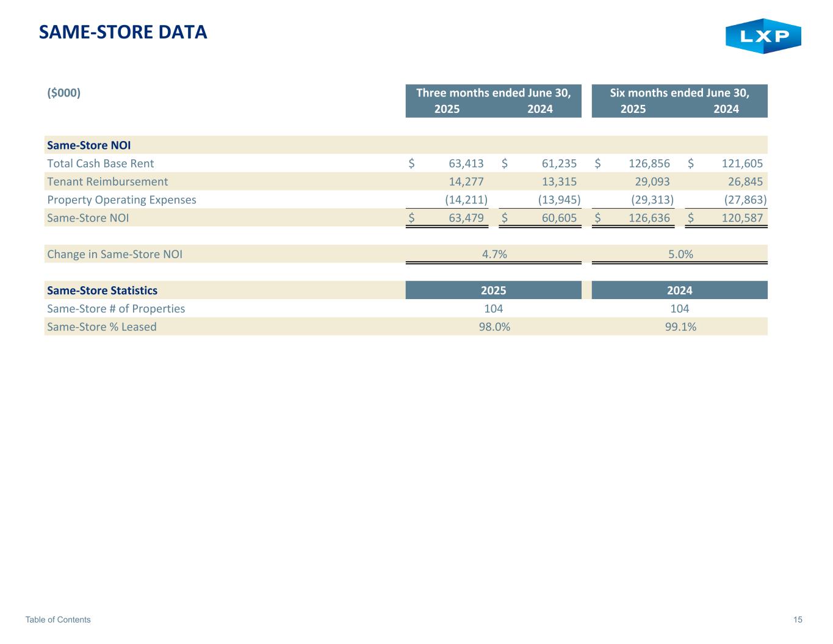The height and width of the screenshot is (644, 833).
Task: Select the 126,856 cash base rent value
Action: click(649, 163)
